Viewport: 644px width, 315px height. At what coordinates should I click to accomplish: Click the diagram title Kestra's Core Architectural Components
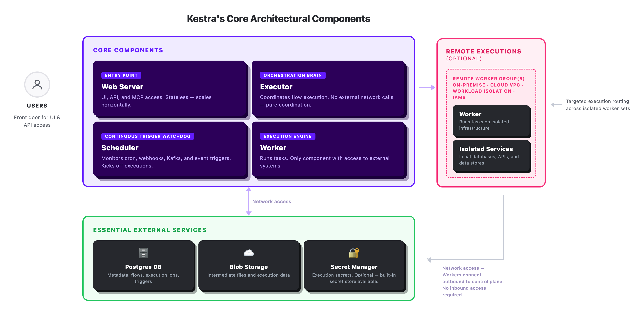coord(278,19)
